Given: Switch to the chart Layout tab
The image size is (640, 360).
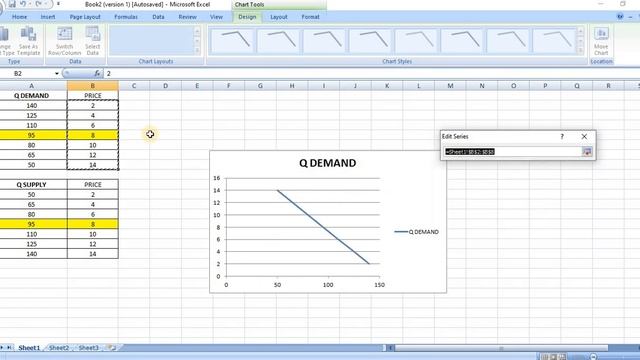Looking at the screenshot, I should pos(279,17).
